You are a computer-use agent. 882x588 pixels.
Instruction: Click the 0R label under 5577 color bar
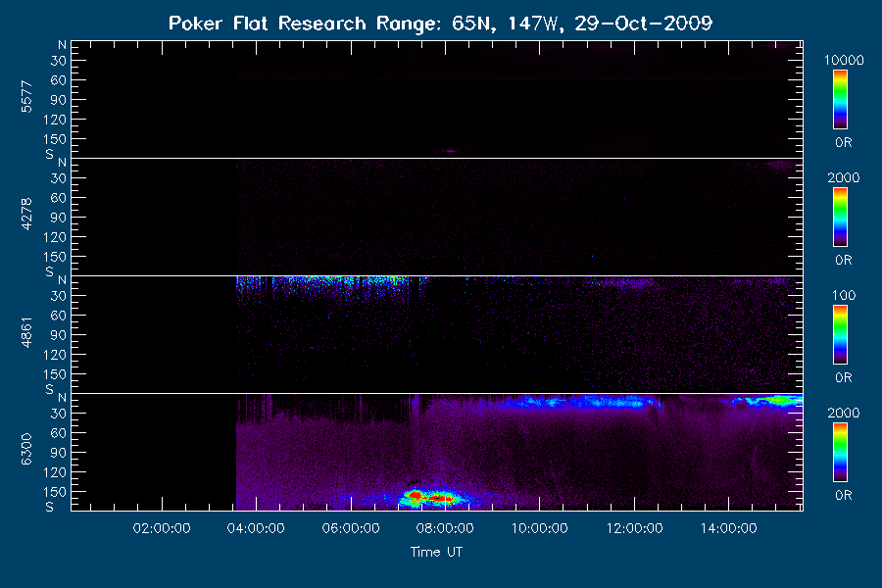[x=844, y=142]
